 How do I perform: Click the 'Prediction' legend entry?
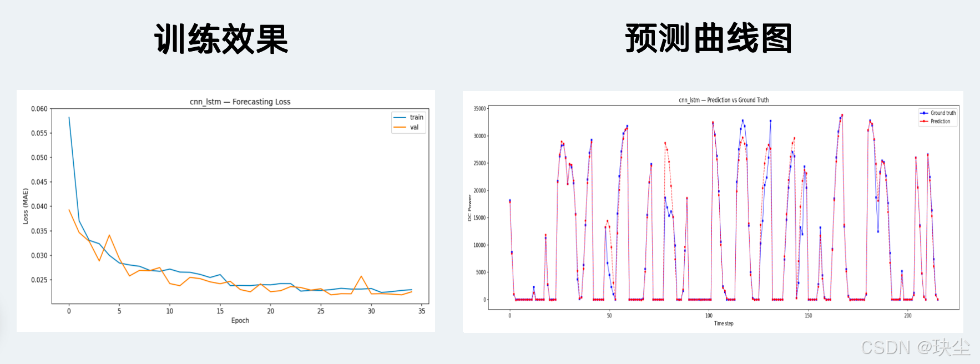click(936, 121)
